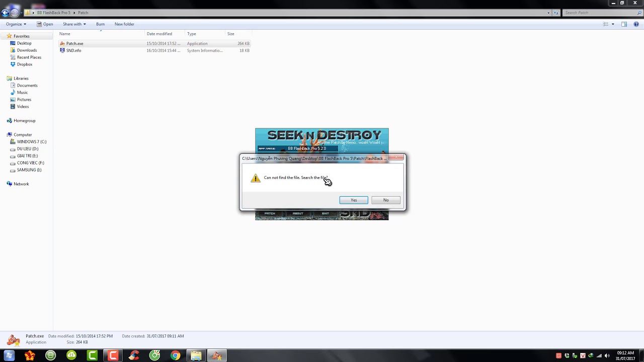Open the GIAI TRI (E:) drive
The image size is (644, 362).
27,156
